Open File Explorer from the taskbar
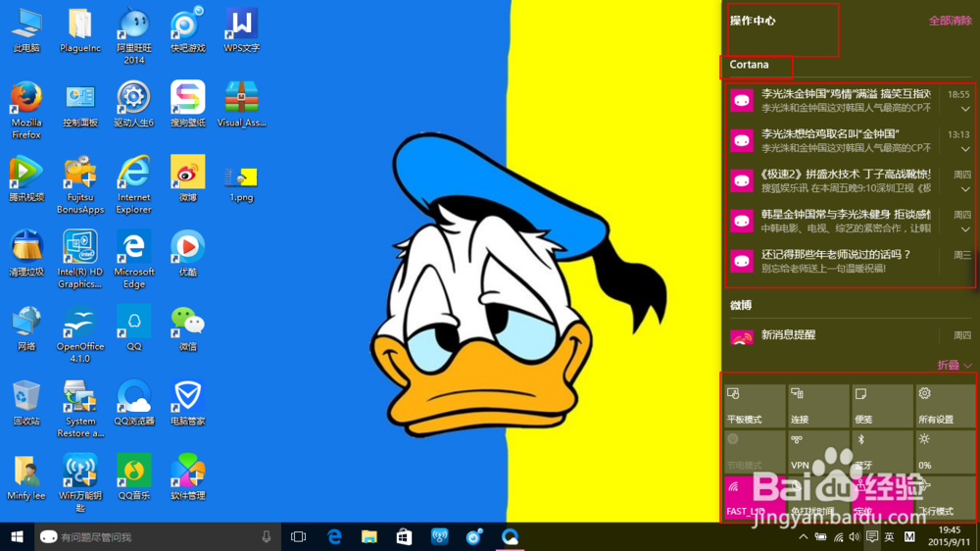The width and height of the screenshot is (980, 551). 369,536
